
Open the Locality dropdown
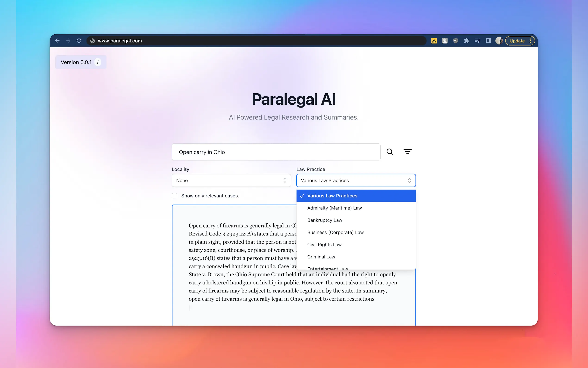tap(231, 180)
